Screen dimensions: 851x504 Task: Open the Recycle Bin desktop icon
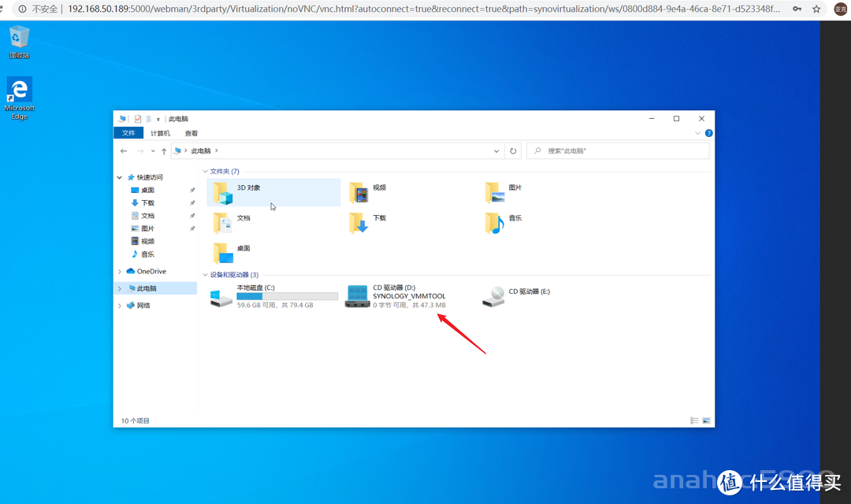point(19,42)
